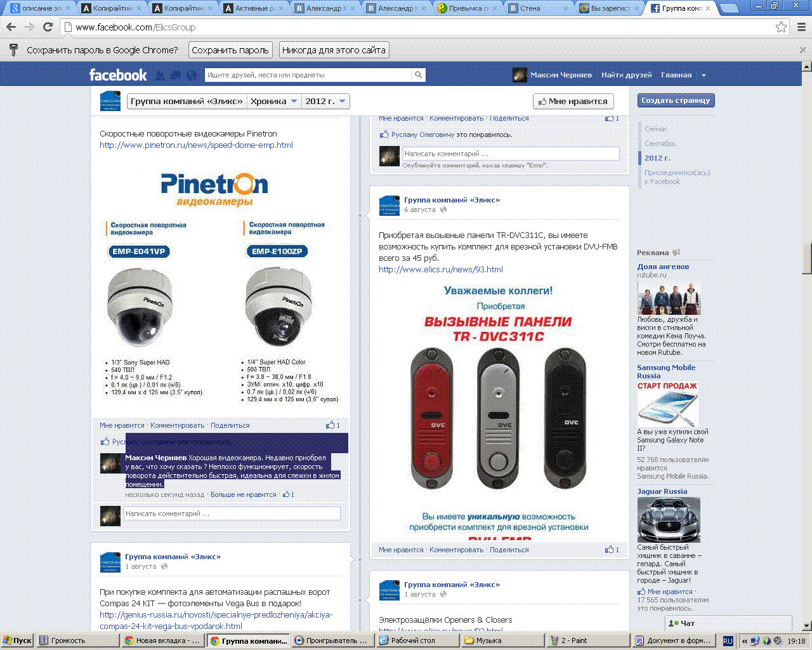
Task: Open notifications globe icon in Facebook bar
Action: (x=192, y=76)
